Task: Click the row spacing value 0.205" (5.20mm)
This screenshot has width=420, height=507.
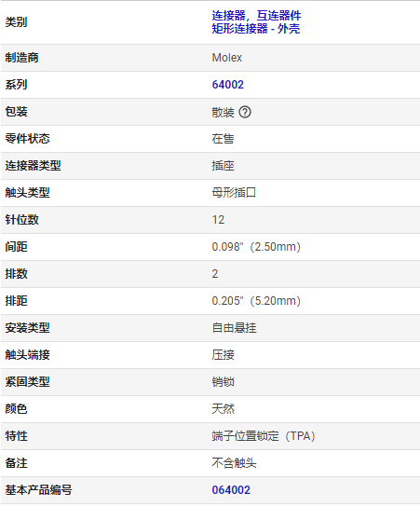Action: coord(256,301)
